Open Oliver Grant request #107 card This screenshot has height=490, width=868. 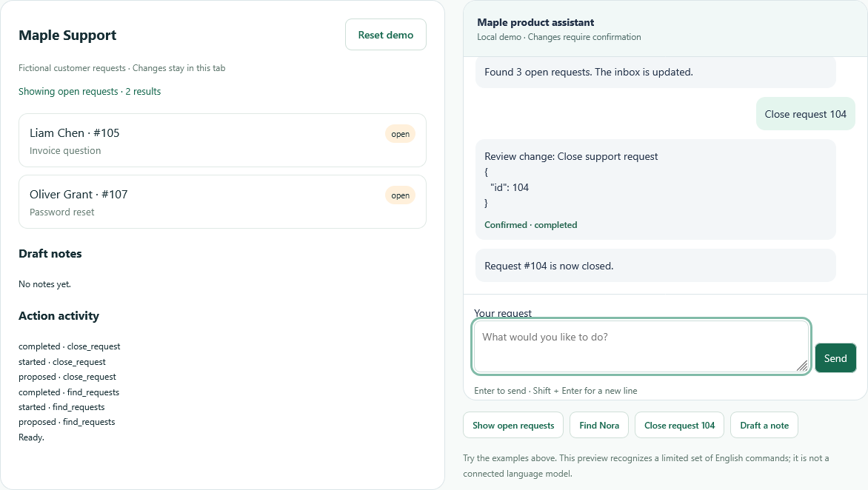point(222,202)
